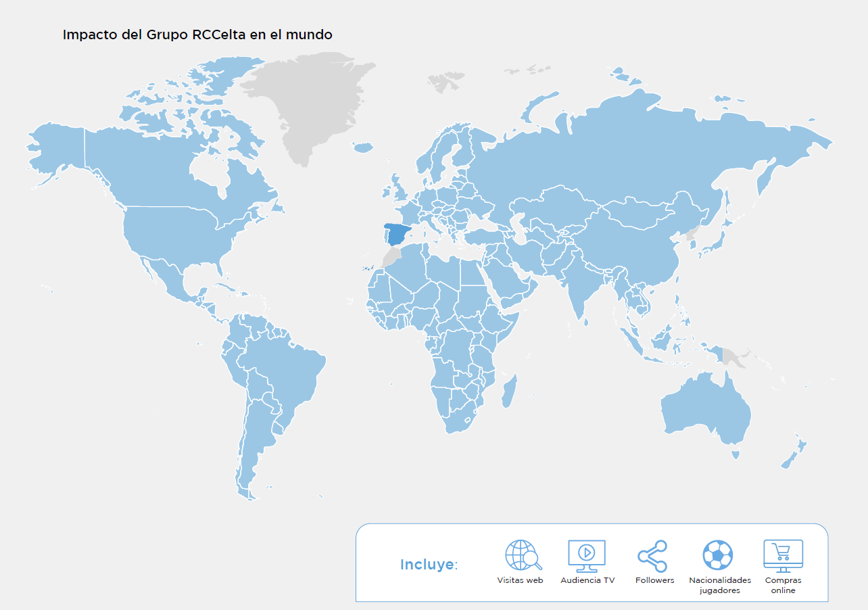This screenshot has height=610, width=868.
Task: Select gray Svalbard islands on the map
Action: coord(446,83)
